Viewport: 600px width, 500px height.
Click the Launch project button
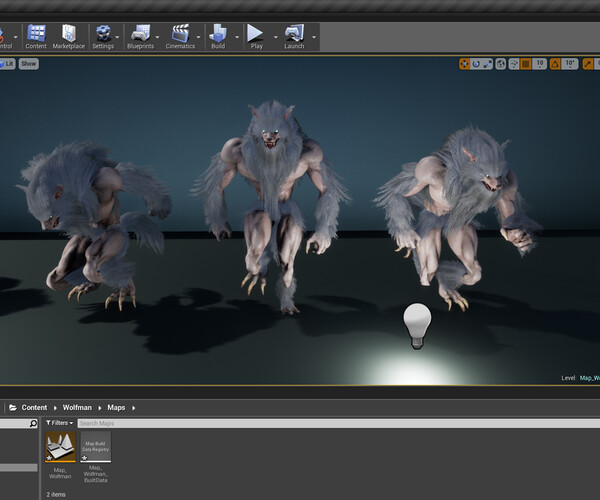[x=294, y=37]
